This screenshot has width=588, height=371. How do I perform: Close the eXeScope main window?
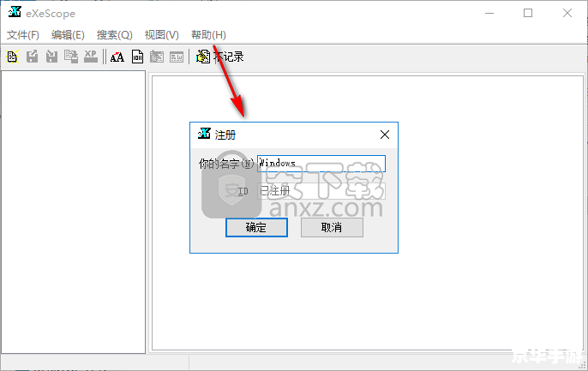[x=567, y=13]
